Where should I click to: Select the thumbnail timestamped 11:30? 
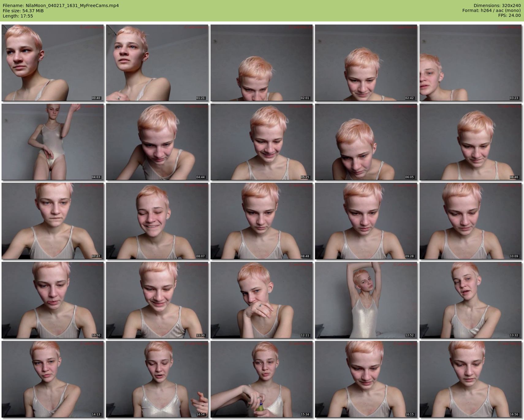pos(157,300)
